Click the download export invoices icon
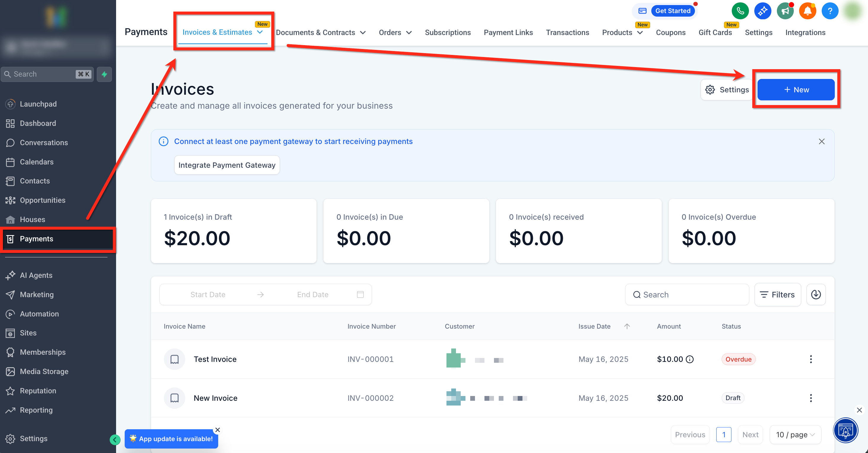This screenshot has width=868, height=453. [816, 294]
